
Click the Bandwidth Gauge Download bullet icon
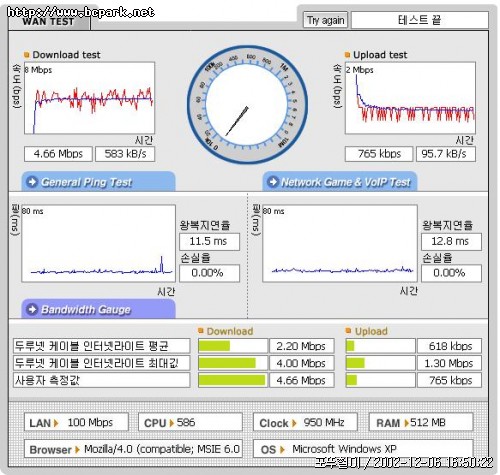click(201, 331)
